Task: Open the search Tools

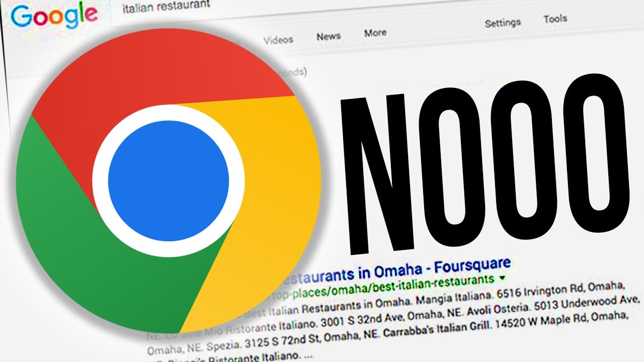Action: click(x=555, y=19)
